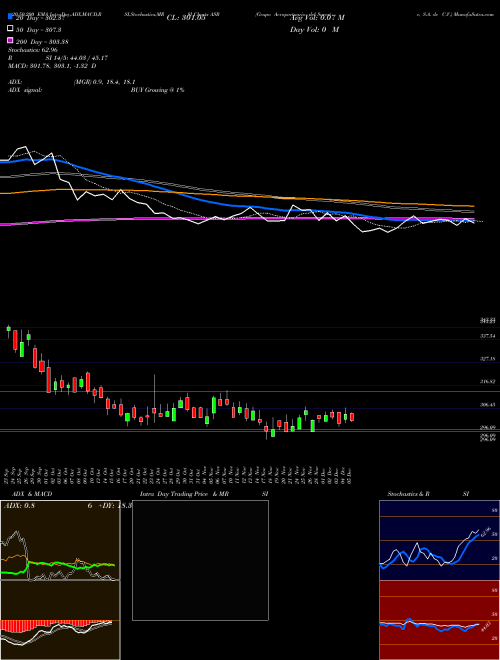Click the 306.45 price axis label
Viewport: 500px width, 660px height.
pos(488,405)
